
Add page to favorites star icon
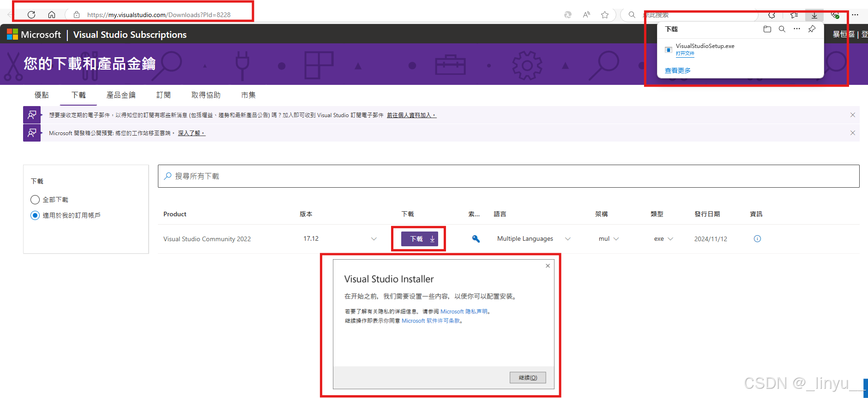point(605,15)
